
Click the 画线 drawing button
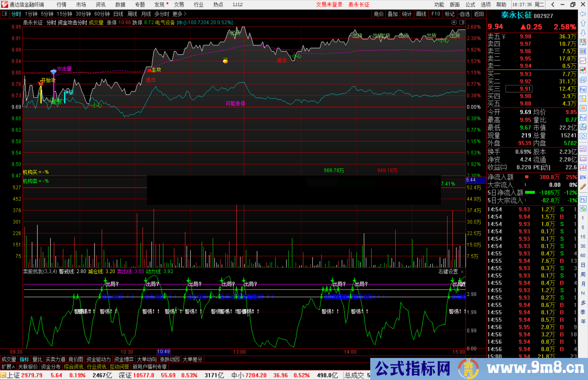click(x=421, y=14)
